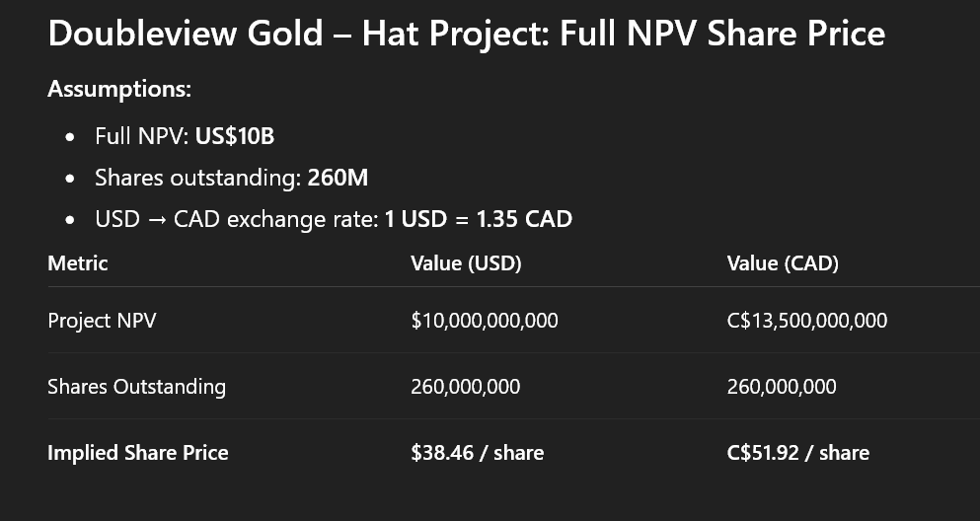Click the C$51.92 / share cell
The width and height of the screenshot is (980, 521).
797,453
